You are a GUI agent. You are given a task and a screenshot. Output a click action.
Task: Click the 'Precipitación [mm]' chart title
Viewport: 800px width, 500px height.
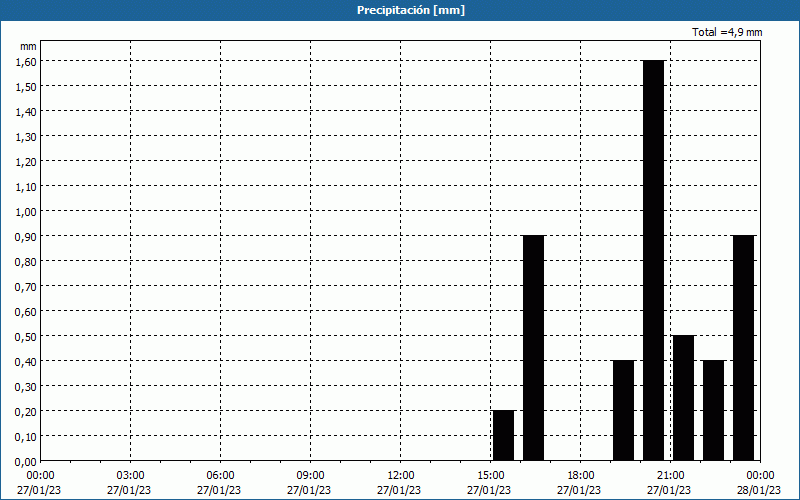click(x=411, y=10)
